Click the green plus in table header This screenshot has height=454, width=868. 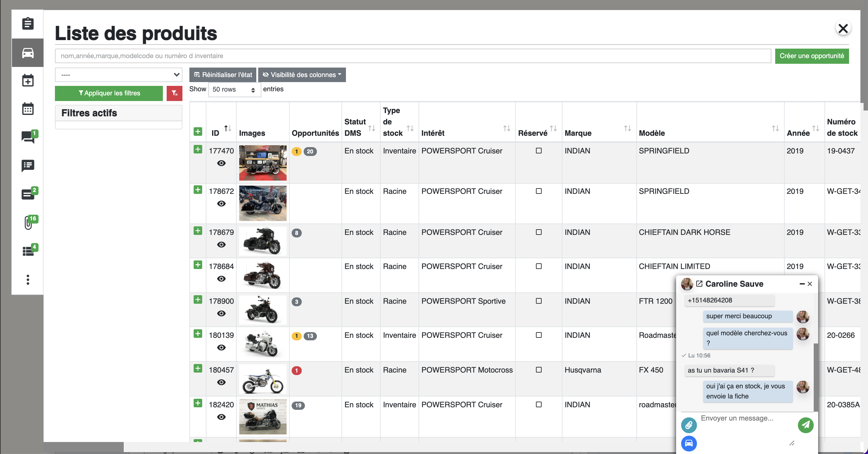198,131
